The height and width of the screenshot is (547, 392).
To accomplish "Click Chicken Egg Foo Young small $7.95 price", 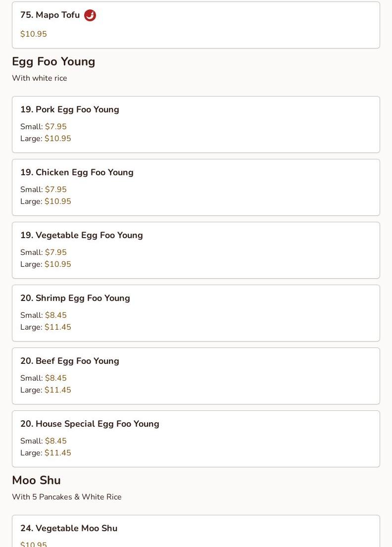I will pyautogui.click(x=56, y=190).
